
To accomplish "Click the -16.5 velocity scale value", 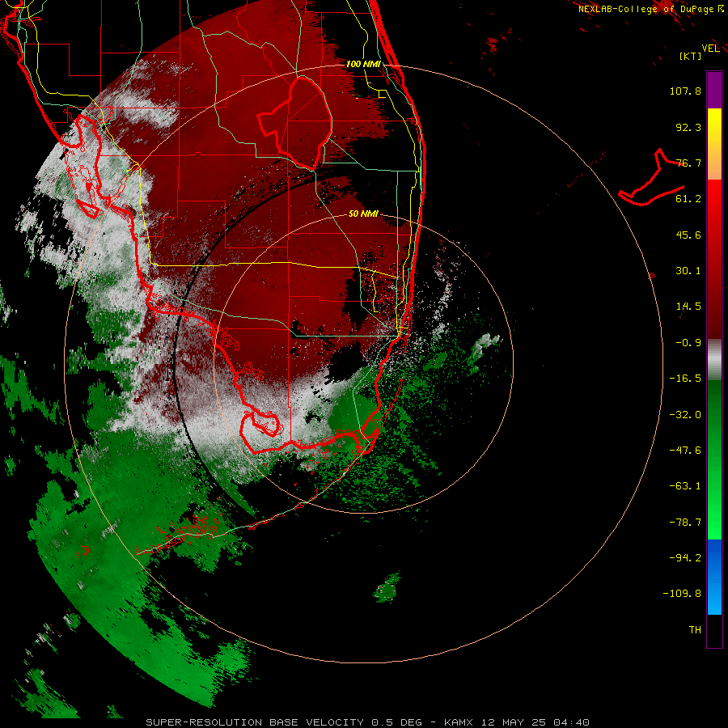I will 685,379.
